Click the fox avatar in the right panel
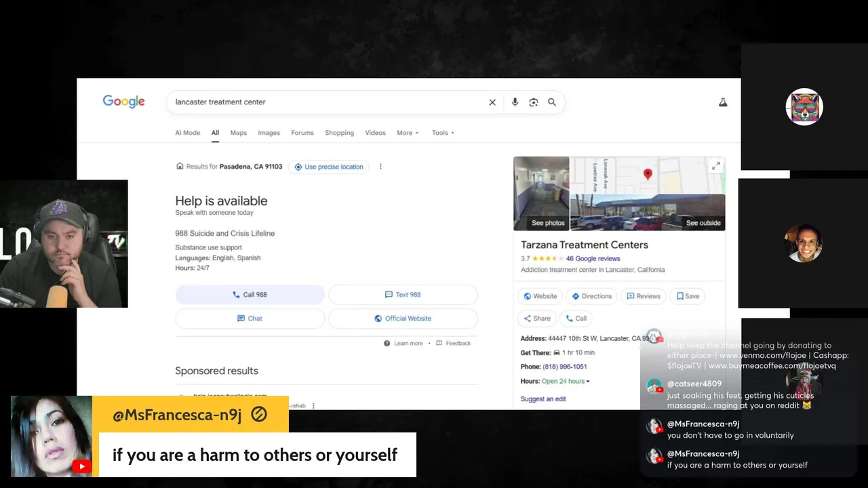 click(804, 107)
